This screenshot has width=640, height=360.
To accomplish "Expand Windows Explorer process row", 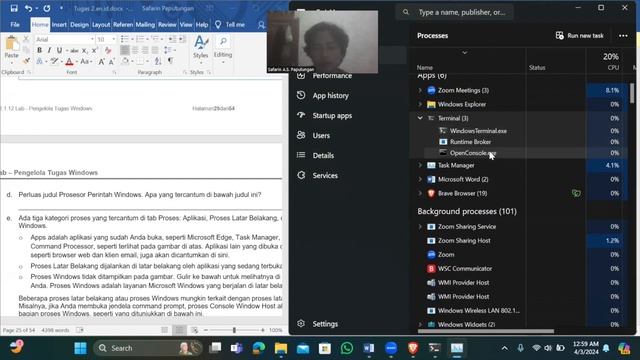I will pyautogui.click(x=420, y=104).
